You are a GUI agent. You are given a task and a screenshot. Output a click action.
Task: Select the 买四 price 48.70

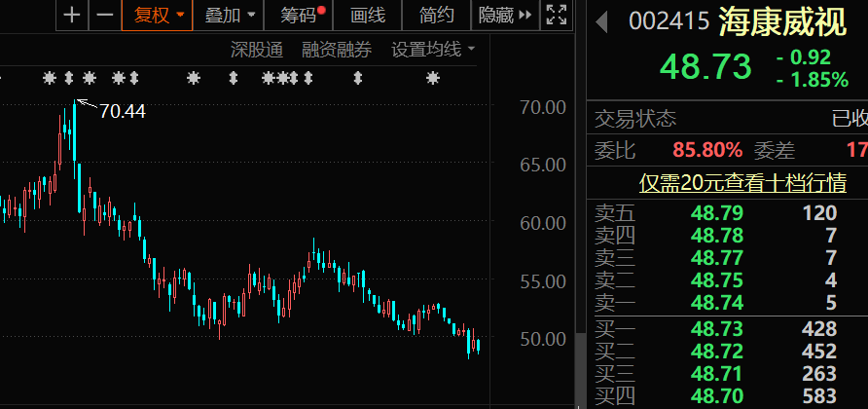pos(717,396)
